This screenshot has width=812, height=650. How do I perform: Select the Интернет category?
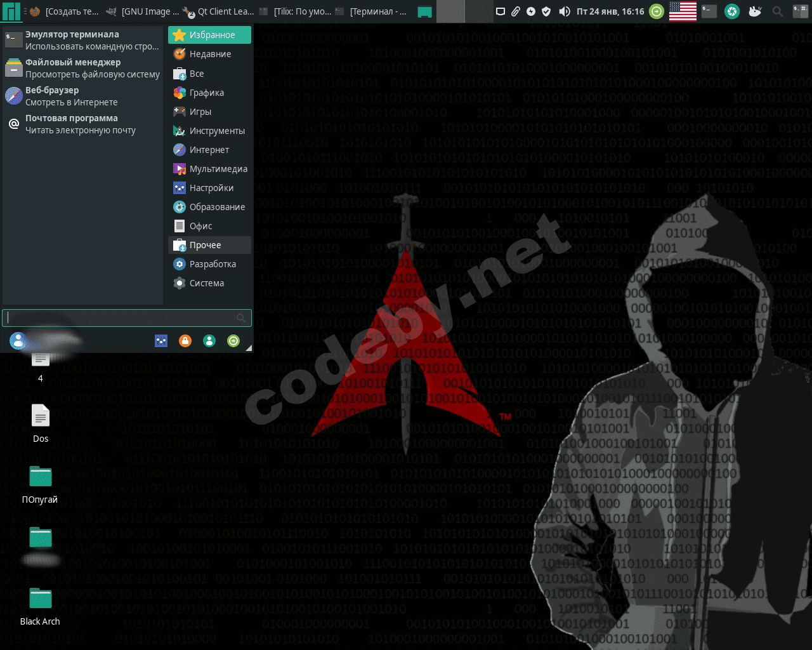209,150
